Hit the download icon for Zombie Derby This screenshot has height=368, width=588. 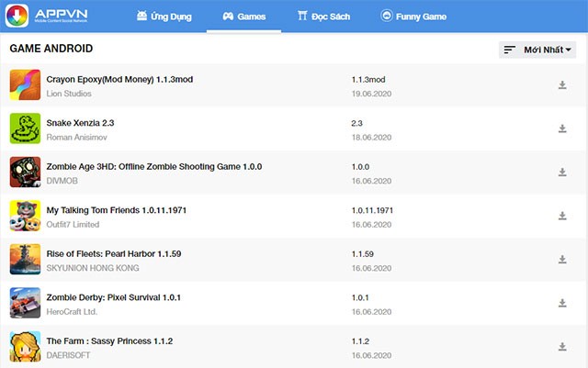[x=562, y=303]
